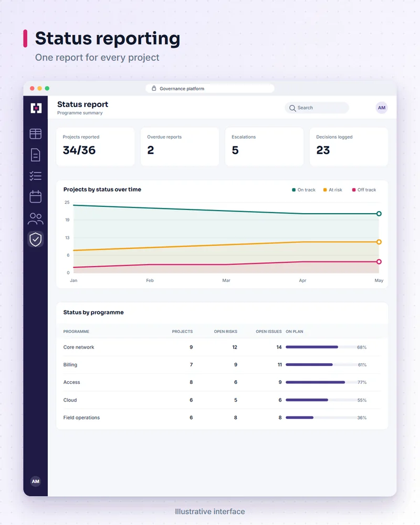420x525 pixels.
Task: Open the Escalations card
Action: (264, 146)
